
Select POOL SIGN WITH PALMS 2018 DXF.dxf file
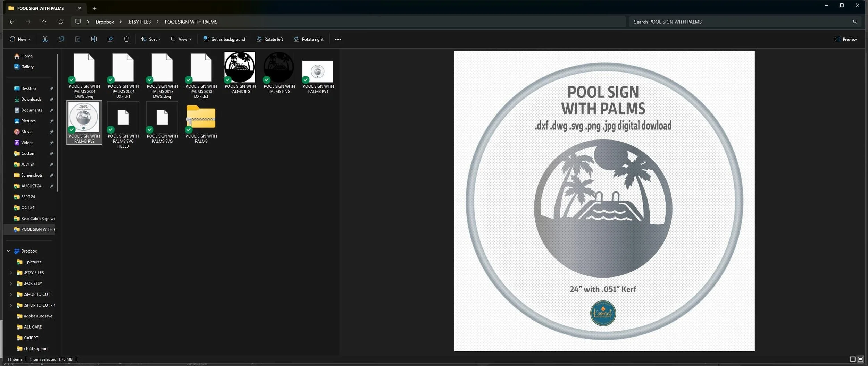point(201,76)
